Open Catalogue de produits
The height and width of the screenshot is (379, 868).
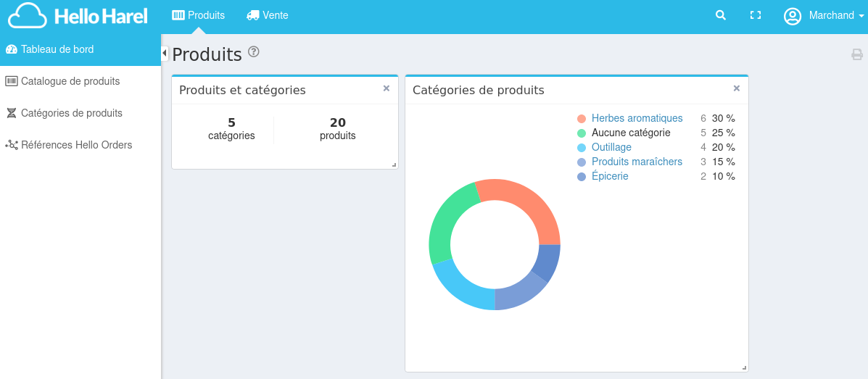[70, 81]
